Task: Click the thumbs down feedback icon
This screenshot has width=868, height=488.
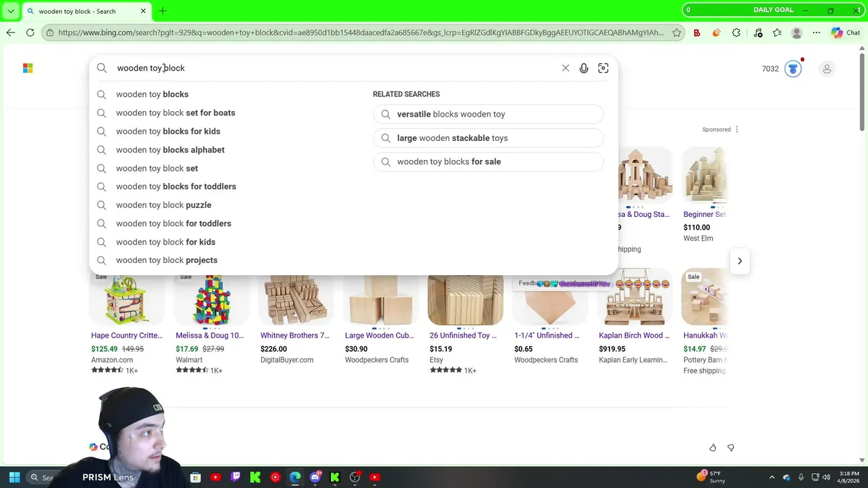Action: (731, 448)
